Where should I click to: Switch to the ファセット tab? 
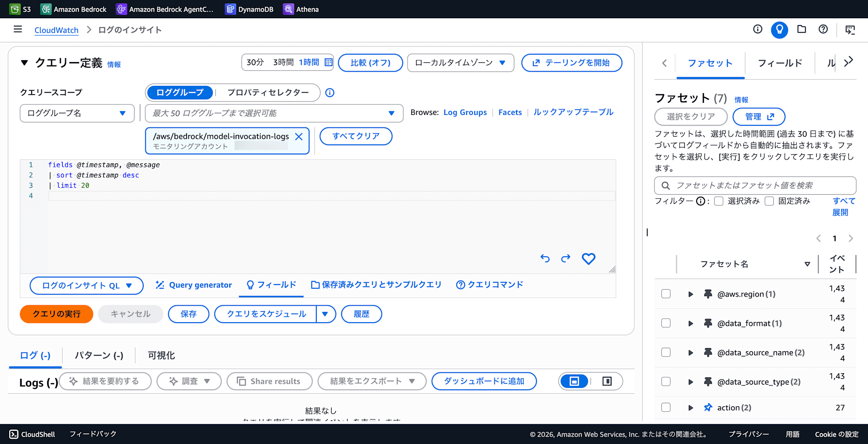tap(710, 63)
